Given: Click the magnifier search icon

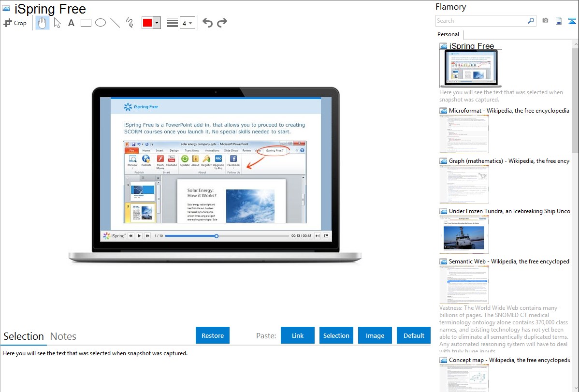Looking at the screenshot, I should (x=531, y=21).
